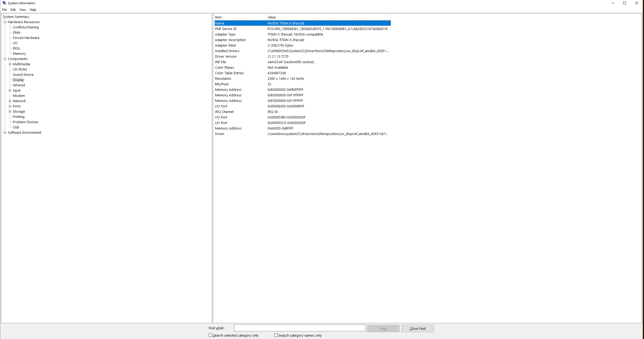Click the Value column header
The width and height of the screenshot is (644, 339).
328,17
